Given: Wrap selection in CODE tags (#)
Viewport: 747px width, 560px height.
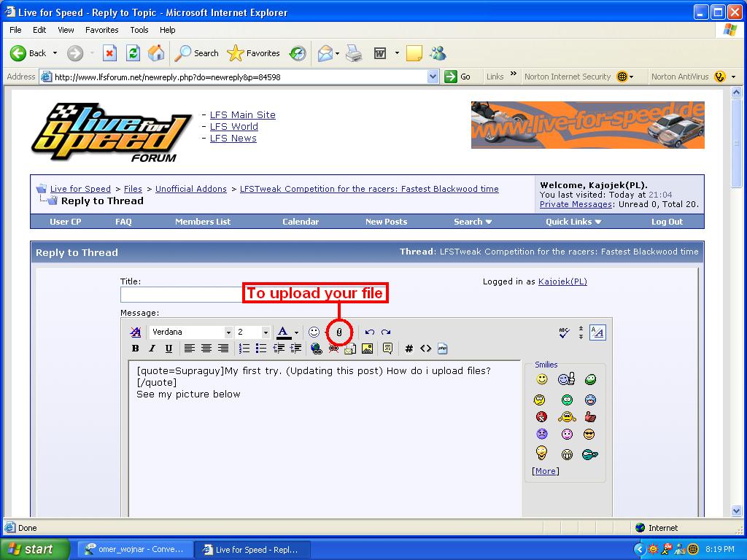Looking at the screenshot, I should [409, 349].
